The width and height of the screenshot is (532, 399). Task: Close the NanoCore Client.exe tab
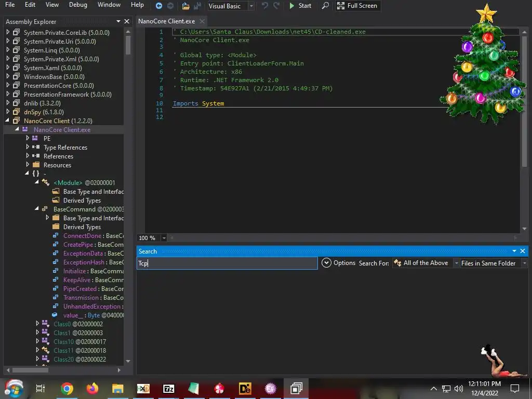(x=202, y=21)
